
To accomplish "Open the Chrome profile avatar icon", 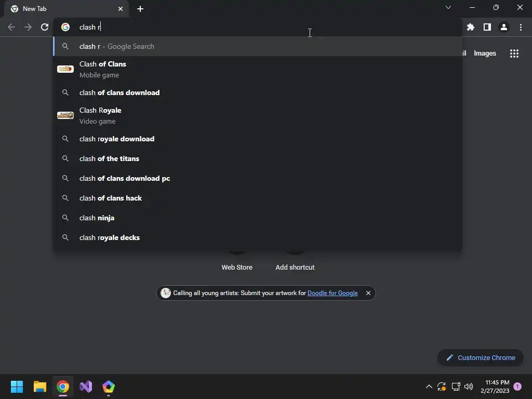I will click(504, 27).
